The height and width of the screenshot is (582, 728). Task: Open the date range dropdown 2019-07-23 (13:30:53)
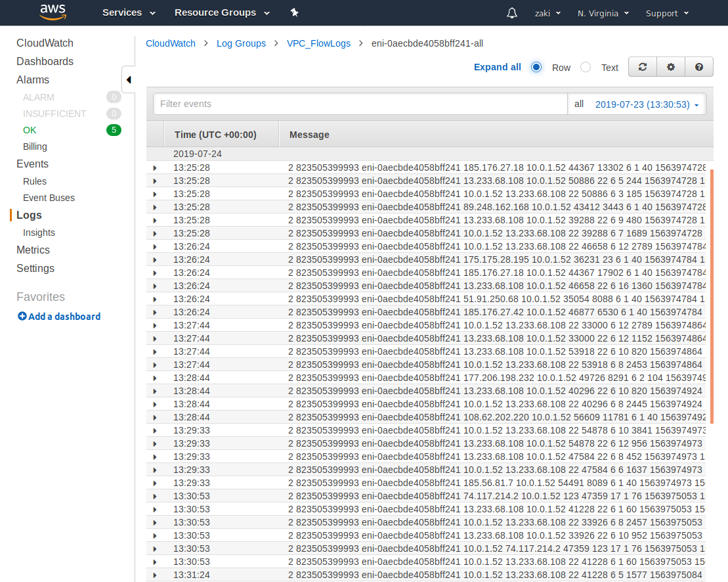(647, 104)
